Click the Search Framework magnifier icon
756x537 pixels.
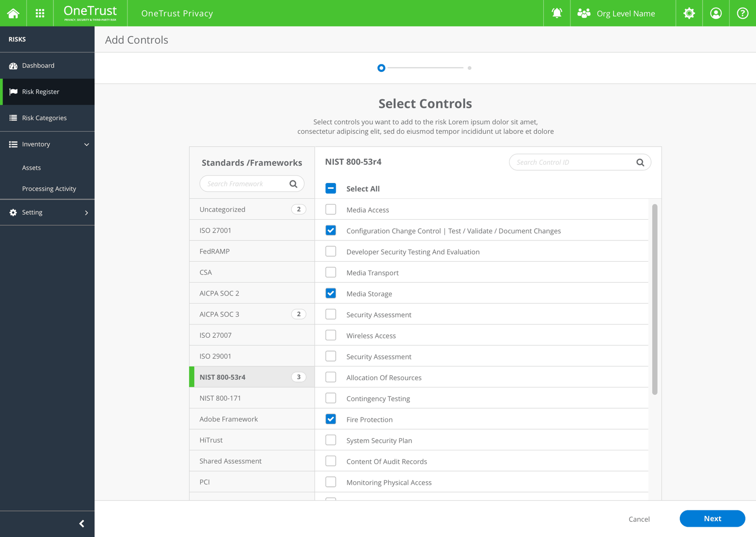[293, 184]
